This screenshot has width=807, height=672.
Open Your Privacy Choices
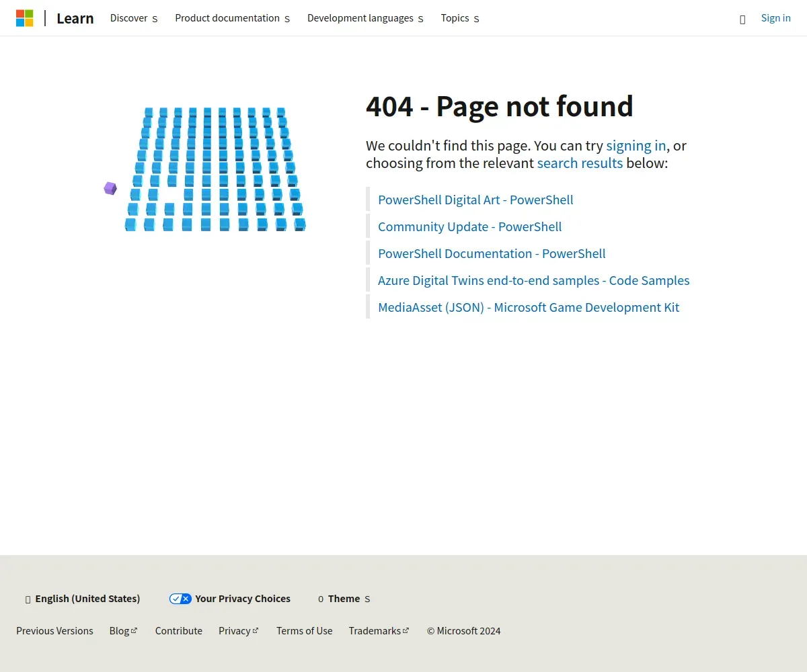coord(230,599)
